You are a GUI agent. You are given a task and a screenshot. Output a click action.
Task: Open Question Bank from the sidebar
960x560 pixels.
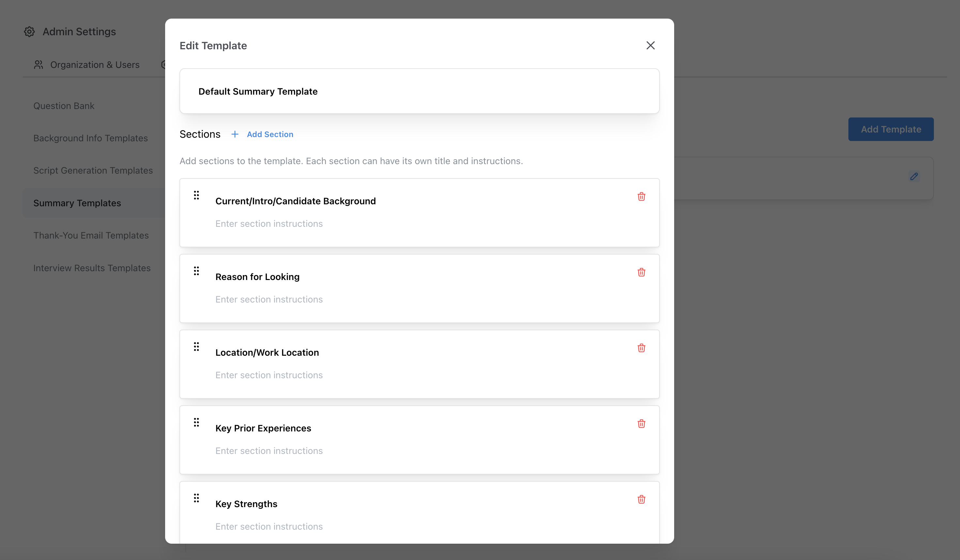click(64, 105)
